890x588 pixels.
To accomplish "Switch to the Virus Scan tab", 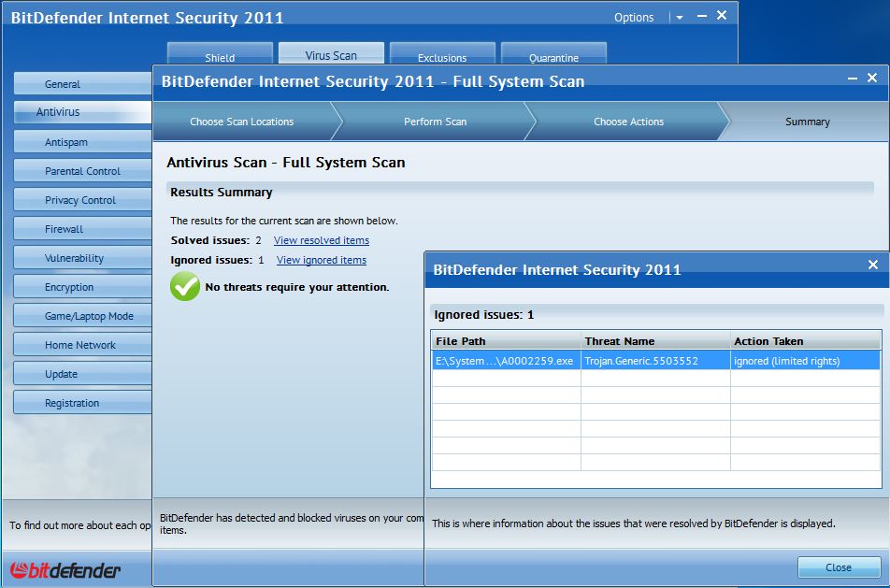I will pyautogui.click(x=331, y=54).
